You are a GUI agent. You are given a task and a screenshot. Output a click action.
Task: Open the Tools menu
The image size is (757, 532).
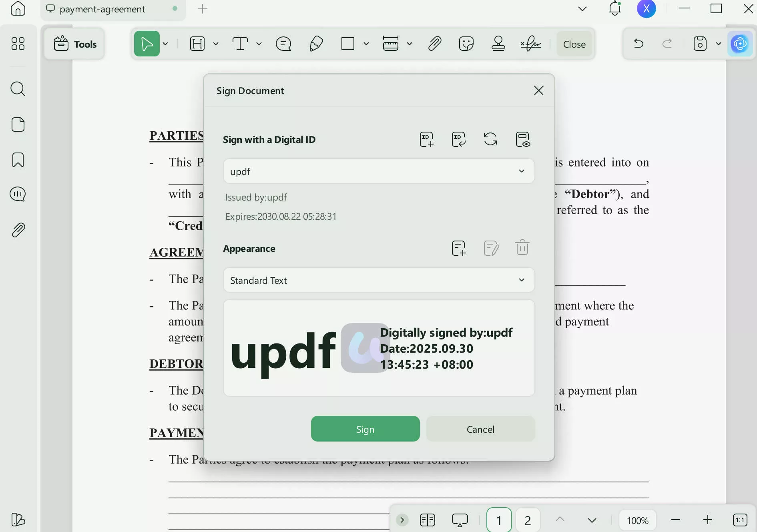pyautogui.click(x=74, y=44)
